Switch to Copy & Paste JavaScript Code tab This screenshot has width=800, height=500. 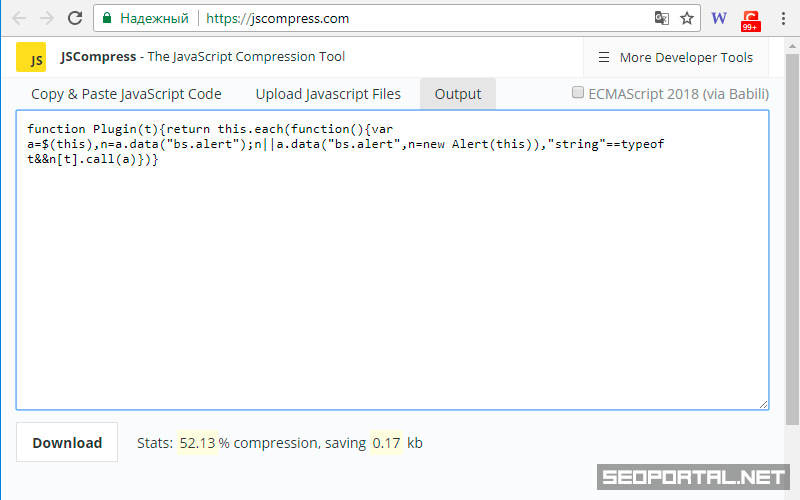coord(126,94)
